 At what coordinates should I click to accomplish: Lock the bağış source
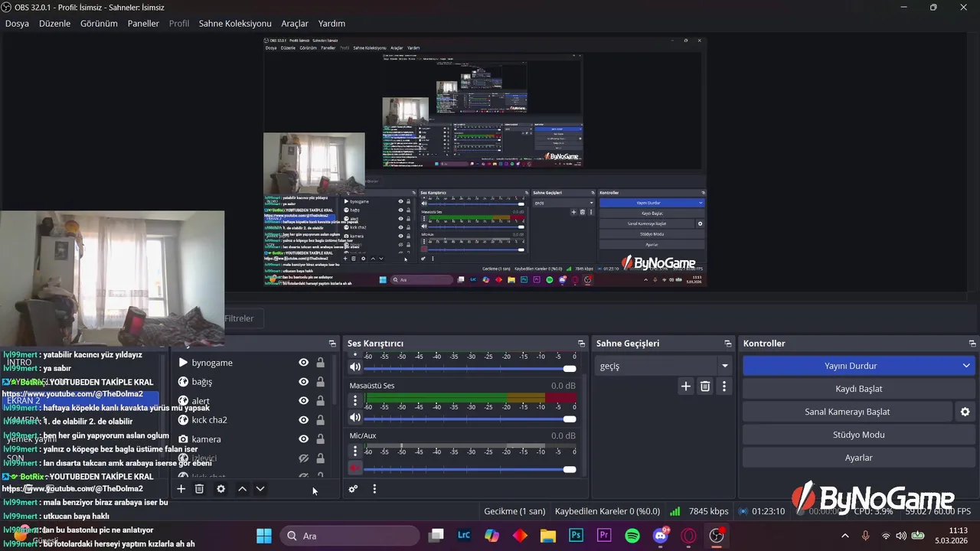click(x=320, y=382)
